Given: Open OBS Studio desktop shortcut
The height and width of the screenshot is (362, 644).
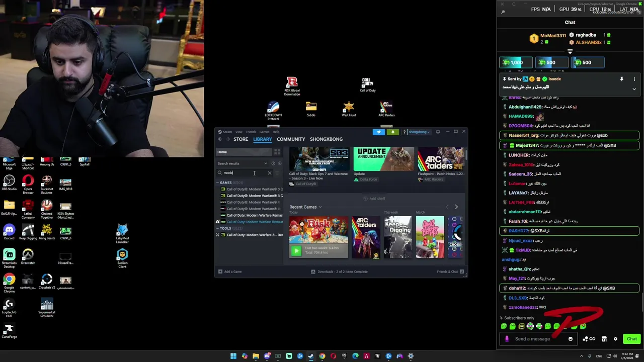Looking at the screenshot, I should pyautogui.click(x=9, y=184).
